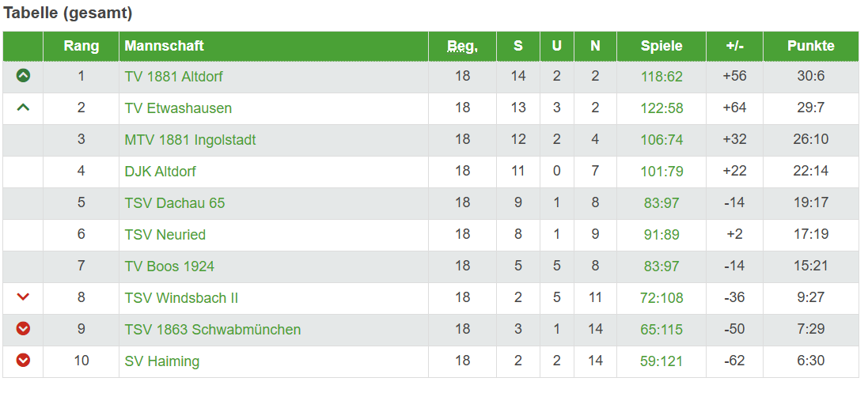Click the red down chevron beside rank 8
This screenshot has width=868, height=393.
[x=23, y=297]
